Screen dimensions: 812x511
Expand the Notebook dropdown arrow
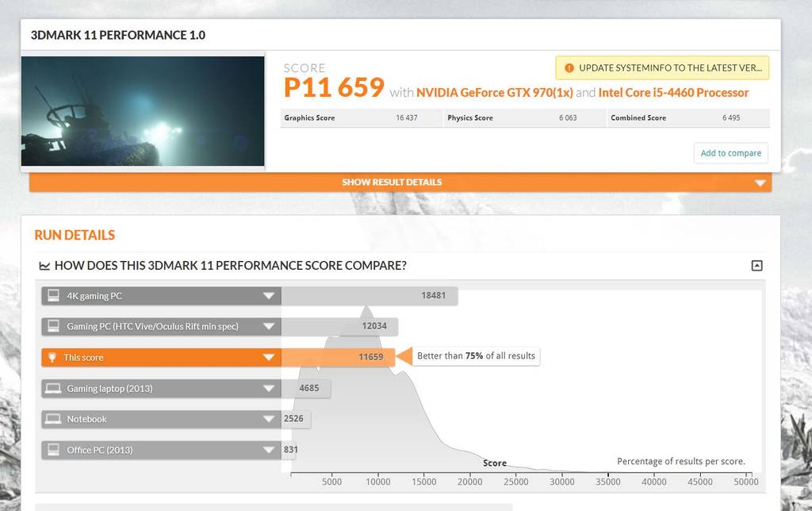pyautogui.click(x=268, y=419)
